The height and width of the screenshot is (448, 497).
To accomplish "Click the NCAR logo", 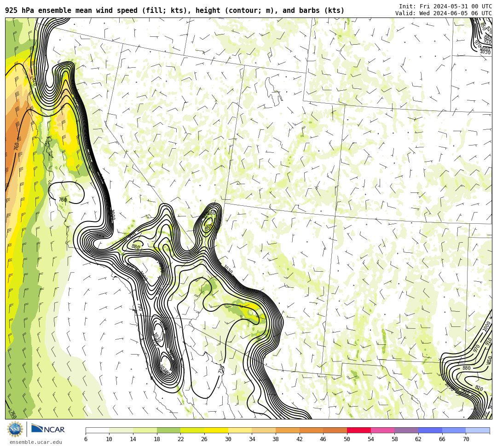I will 48,429.
